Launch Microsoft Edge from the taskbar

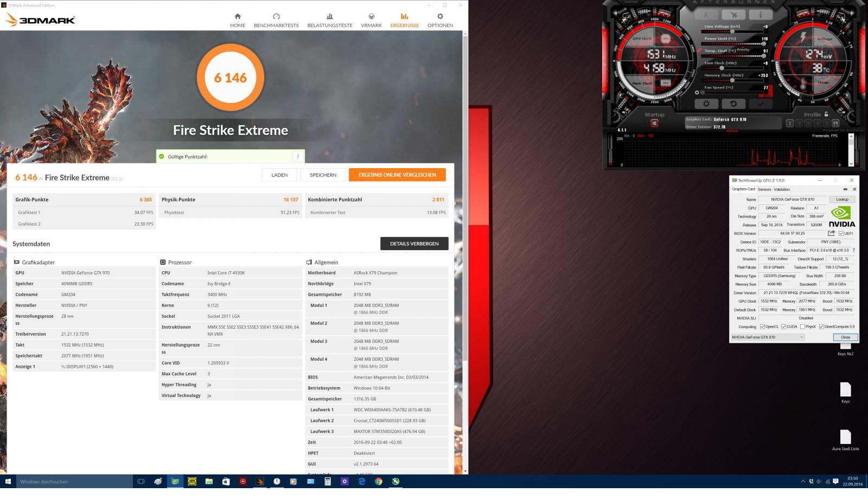(x=362, y=481)
